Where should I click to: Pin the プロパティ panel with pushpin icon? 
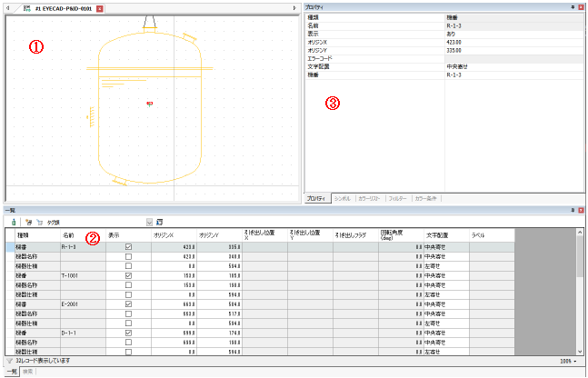click(x=573, y=7)
